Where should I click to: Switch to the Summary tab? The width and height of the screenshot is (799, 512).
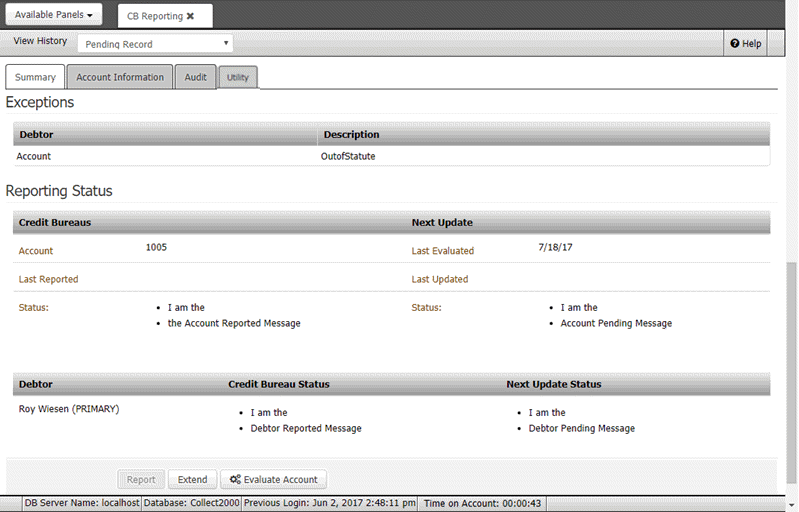(35, 77)
